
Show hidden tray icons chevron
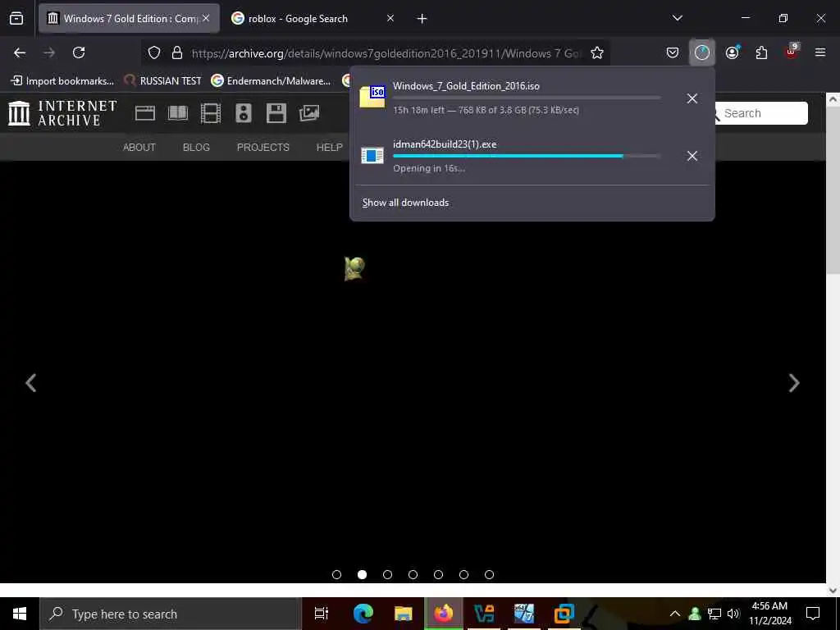tap(675, 614)
